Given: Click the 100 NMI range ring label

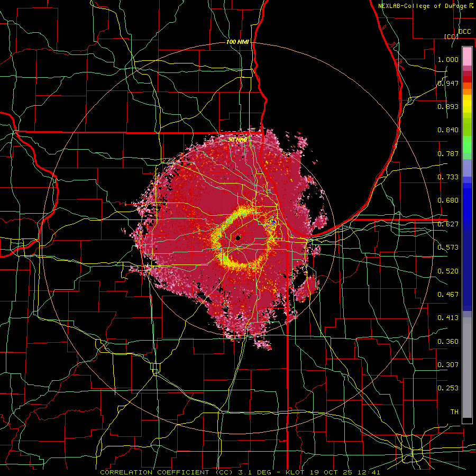Looking at the screenshot, I should (237, 42).
